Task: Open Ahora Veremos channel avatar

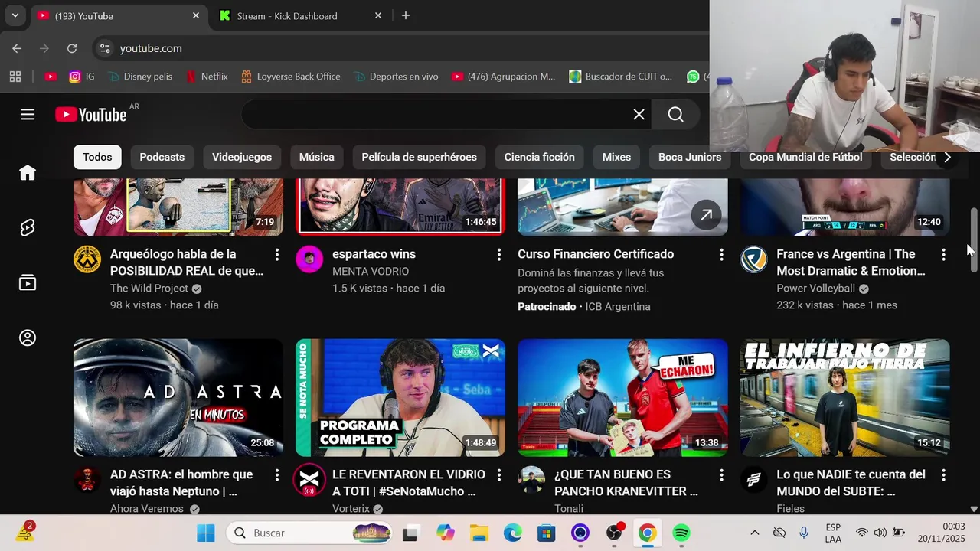Action: point(87,480)
